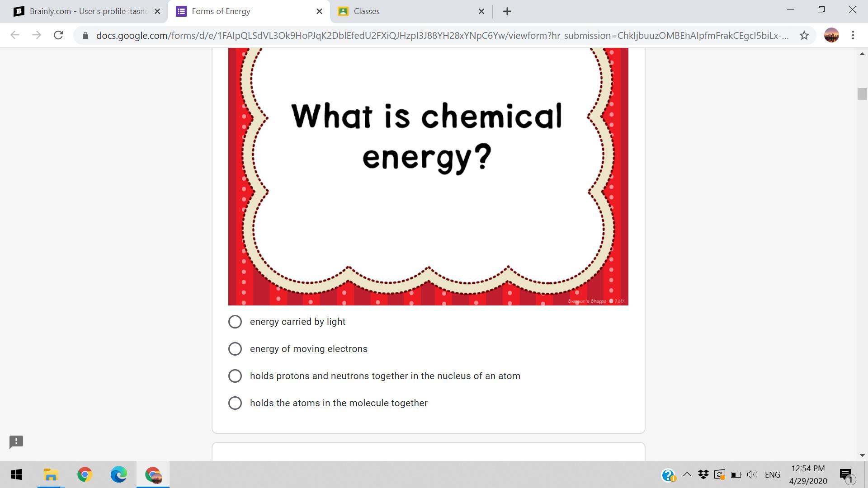Choose 'energy of moving electrons' answer
Screen dimensions: 868x488
235,349
